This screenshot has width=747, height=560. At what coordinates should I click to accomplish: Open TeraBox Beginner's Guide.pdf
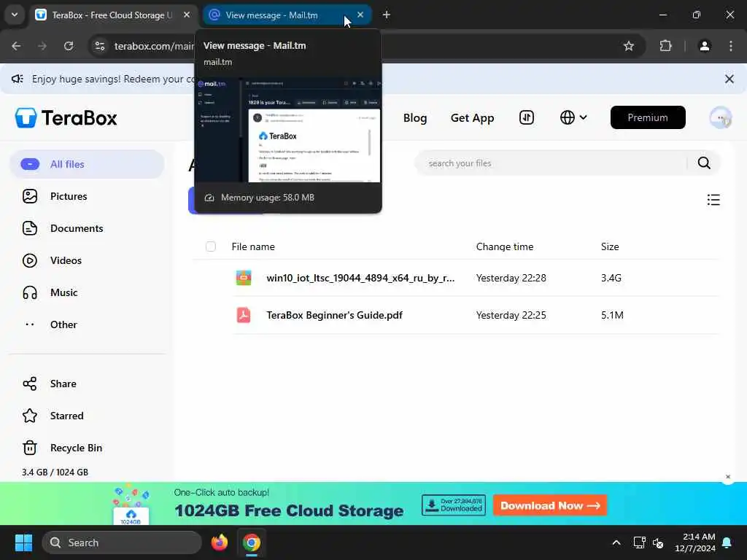[334, 315]
